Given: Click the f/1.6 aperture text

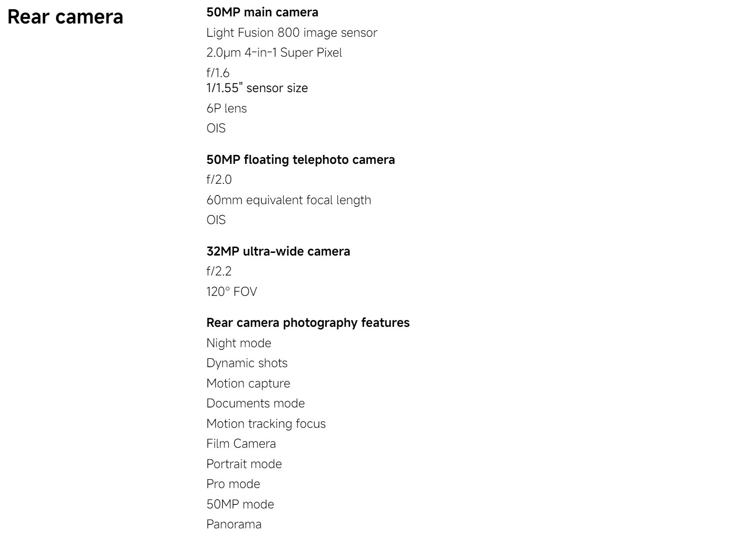Looking at the screenshot, I should pyautogui.click(x=218, y=73).
